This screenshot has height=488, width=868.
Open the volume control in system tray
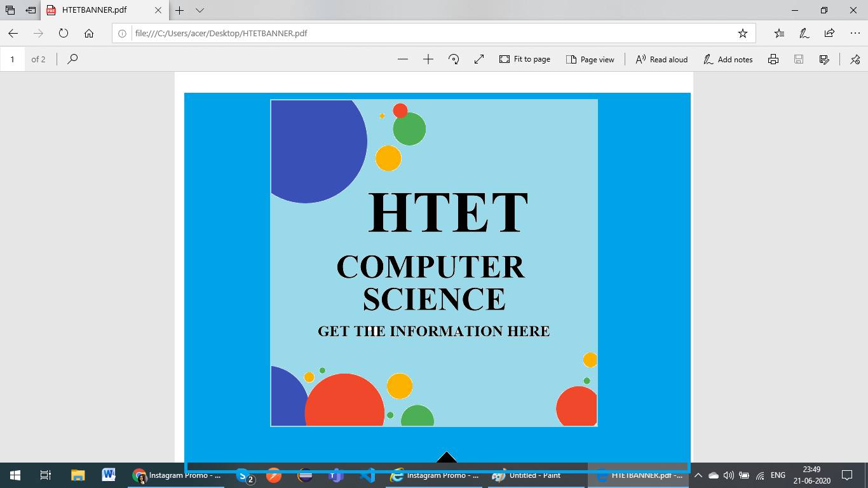[x=729, y=475]
